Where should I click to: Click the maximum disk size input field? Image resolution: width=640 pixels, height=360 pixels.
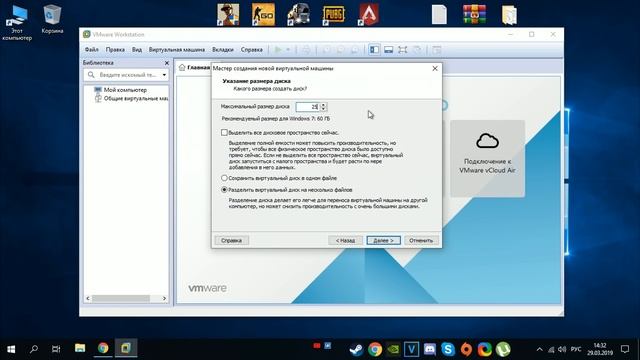(307, 107)
